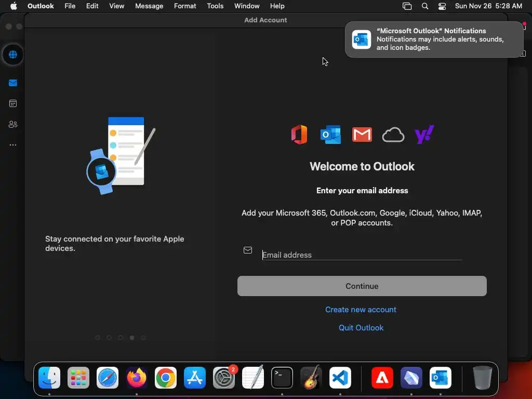Open the purple crystal app in Dock
Viewport: 532px width, 399px height.
coord(411,378)
